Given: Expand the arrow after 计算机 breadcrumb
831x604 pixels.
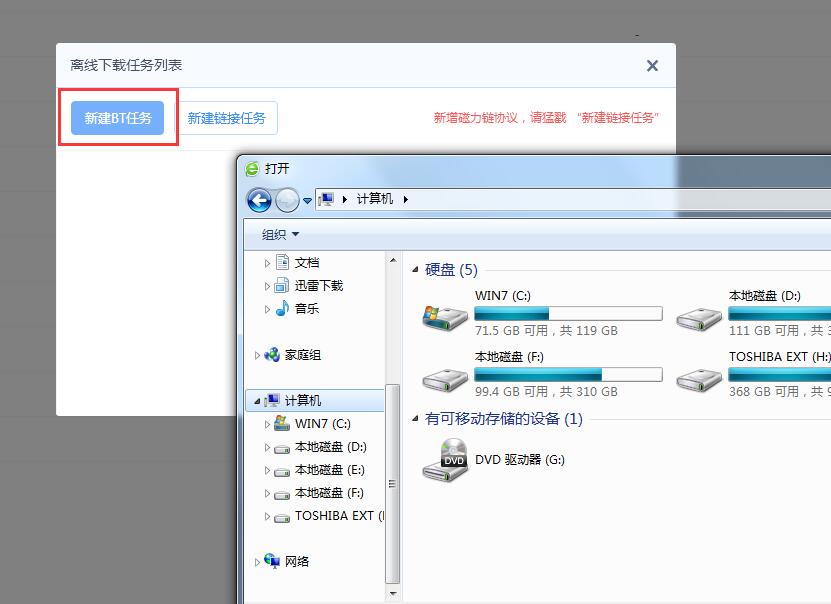Looking at the screenshot, I should tap(405, 199).
